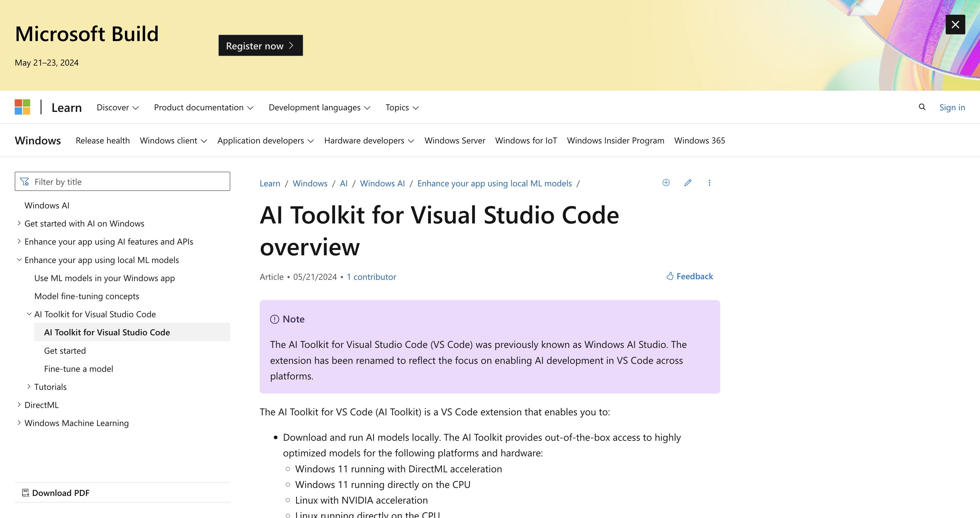
Task: Click the filter icon in the title filter box
Action: coord(25,182)
